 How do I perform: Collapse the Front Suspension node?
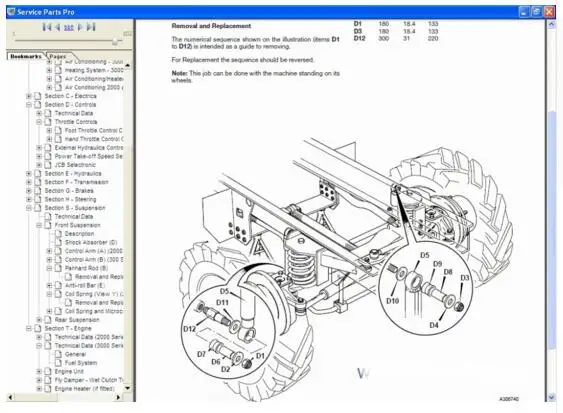[x=39, y=225]
